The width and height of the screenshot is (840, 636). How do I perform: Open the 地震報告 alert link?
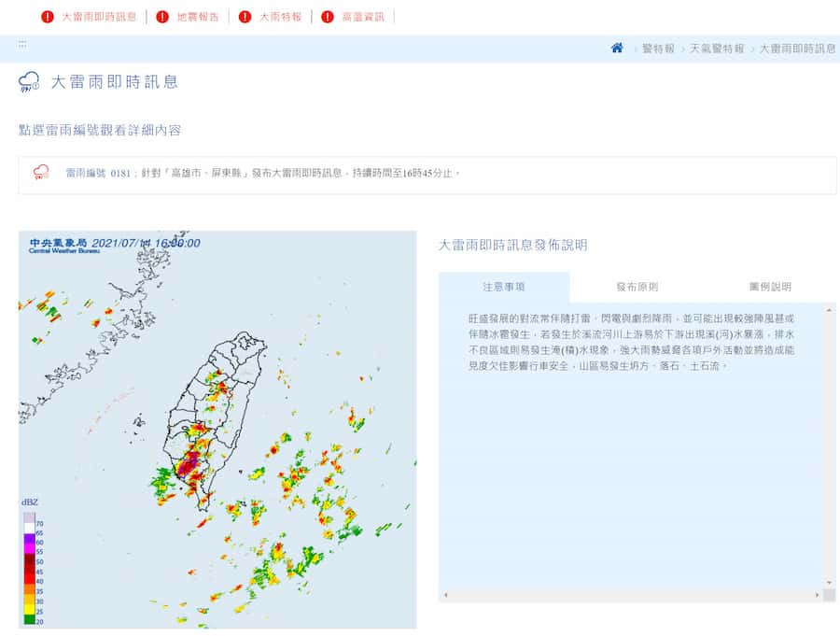[x=198, y=17]
